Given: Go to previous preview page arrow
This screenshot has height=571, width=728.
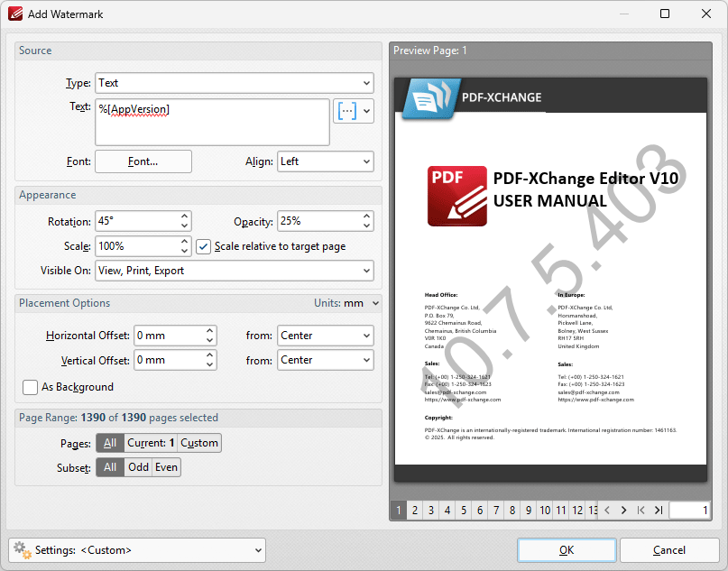Looking at the screenshot, I should (607, 511).
